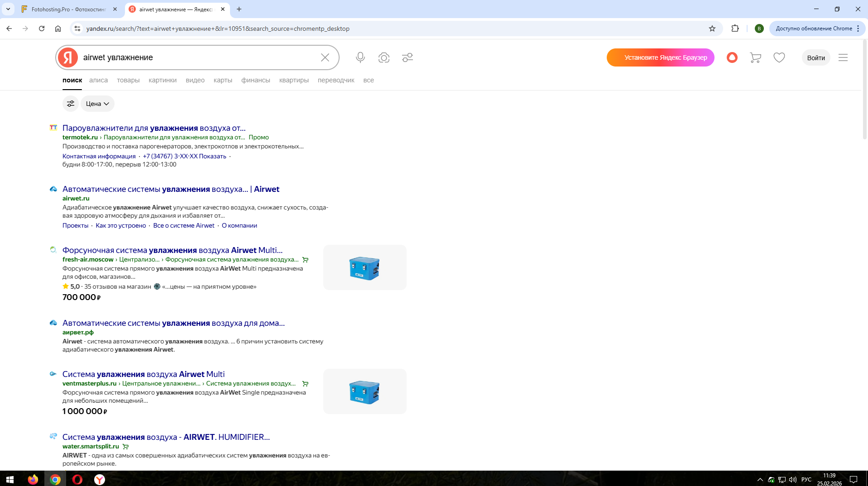Clear the search query with X
This screenshot has width=868, height=486.
pos(325,57)
